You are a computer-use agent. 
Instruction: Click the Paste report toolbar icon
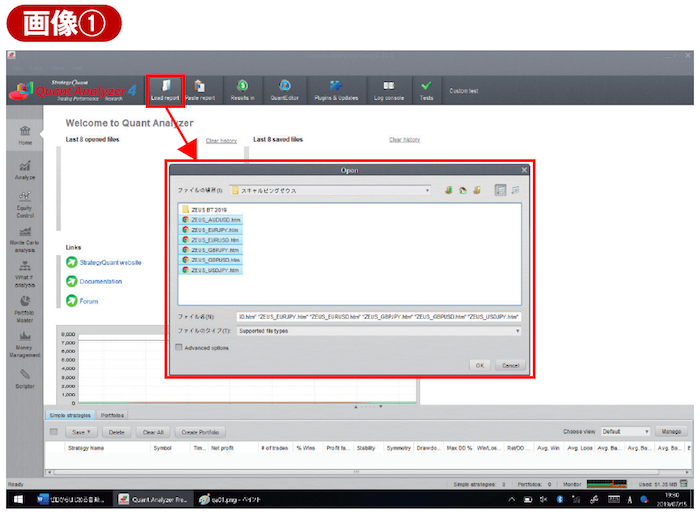coord(200,90)
